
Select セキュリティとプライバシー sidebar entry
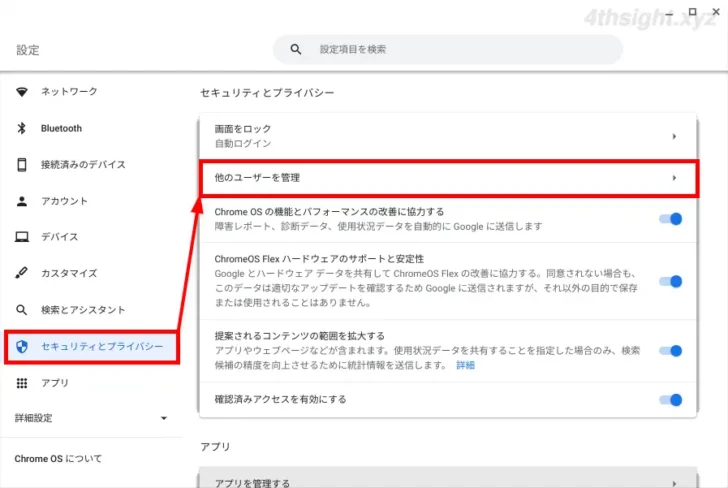tap(92, 346)
